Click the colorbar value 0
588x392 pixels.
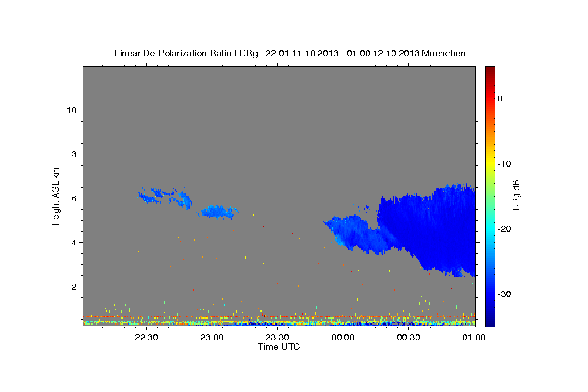coord(500,98)
